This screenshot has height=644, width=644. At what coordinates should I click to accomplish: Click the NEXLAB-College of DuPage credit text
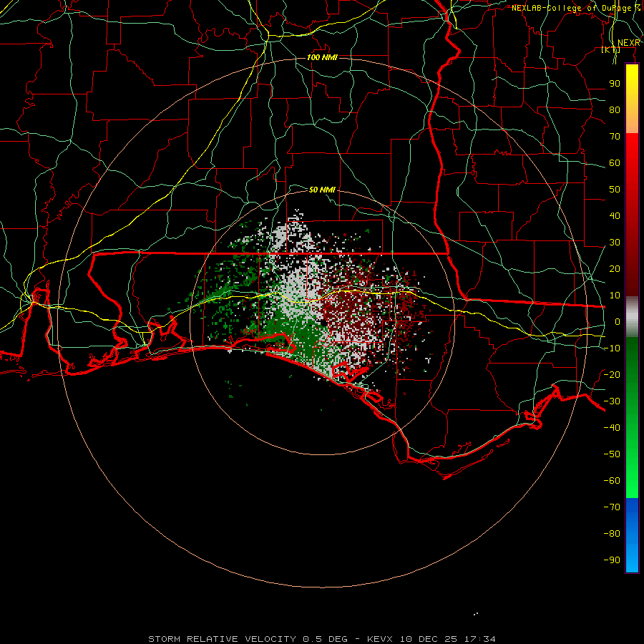click(576, 8)
